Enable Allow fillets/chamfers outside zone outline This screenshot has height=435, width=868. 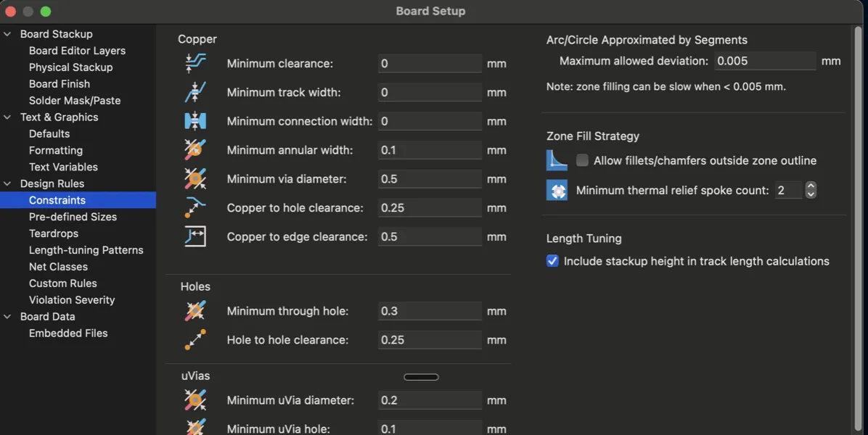point(582,160)
